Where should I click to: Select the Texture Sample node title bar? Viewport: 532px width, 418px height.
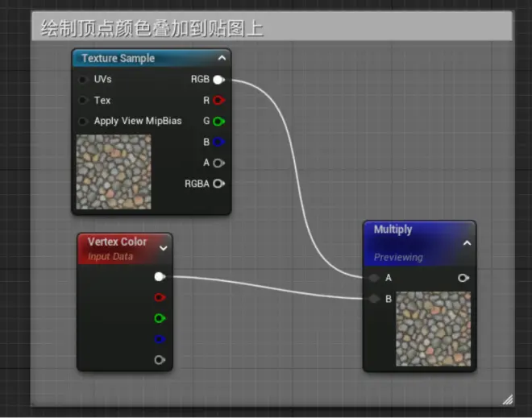pyautogui.click(x=152, y=58)
